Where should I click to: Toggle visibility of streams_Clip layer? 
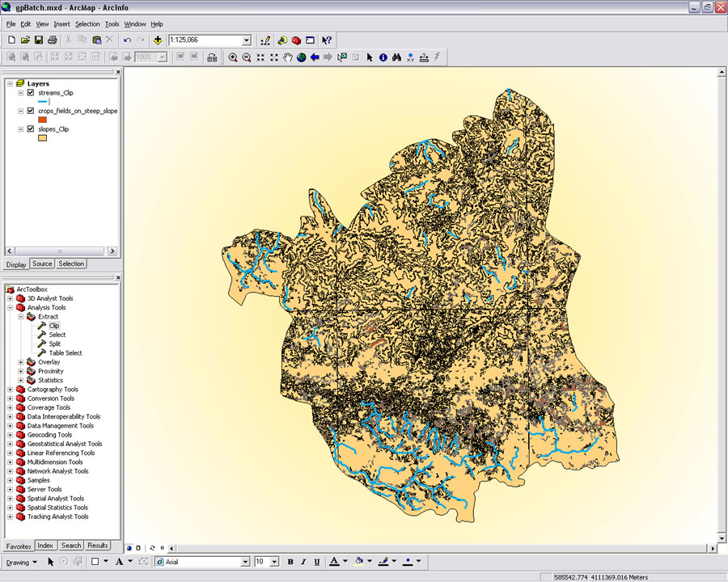[x=31, y=93]
